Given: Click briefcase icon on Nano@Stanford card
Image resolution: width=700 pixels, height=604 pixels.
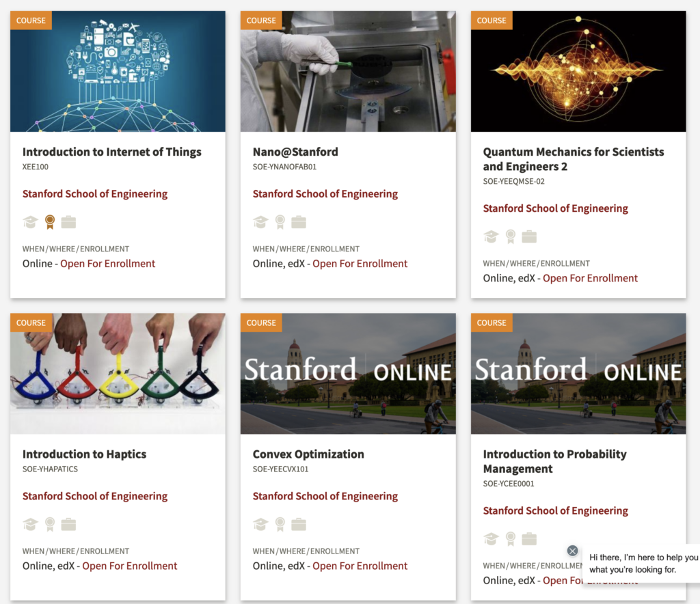Looking at the screenshot, I should (299, 222).
